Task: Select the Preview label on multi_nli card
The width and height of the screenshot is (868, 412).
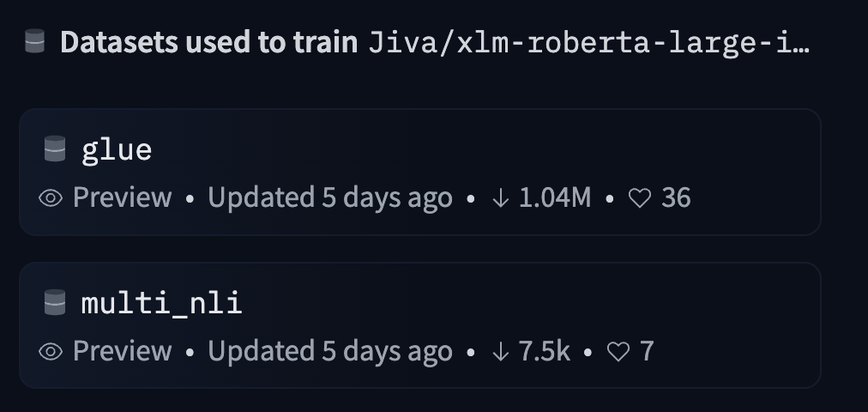Action: 122,351
